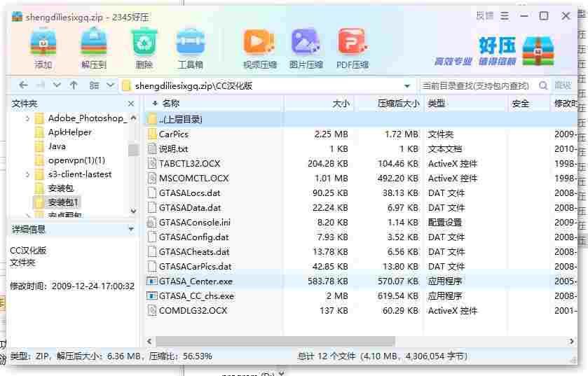Click the GTASA_Center.exe file icon

pyautogui.click(x=152, y=281)
